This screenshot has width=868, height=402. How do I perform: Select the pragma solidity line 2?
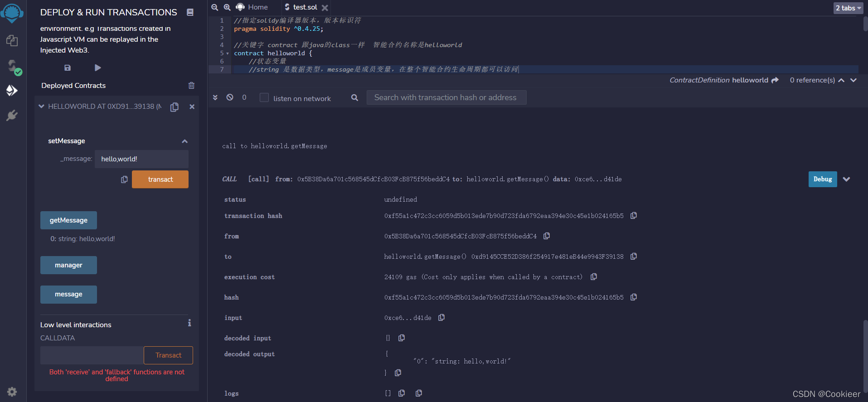tap(278, 29)
